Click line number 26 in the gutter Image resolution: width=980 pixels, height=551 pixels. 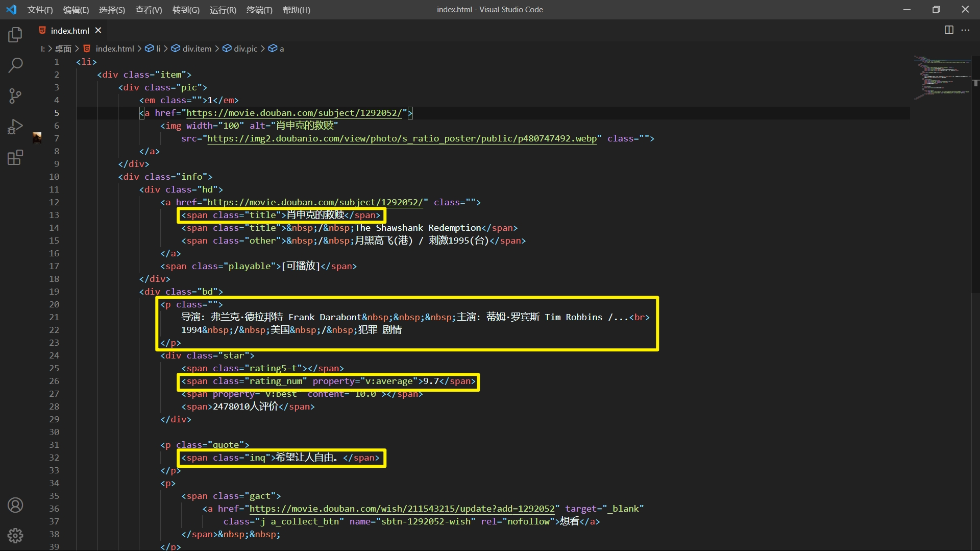[x=54, y=381]
